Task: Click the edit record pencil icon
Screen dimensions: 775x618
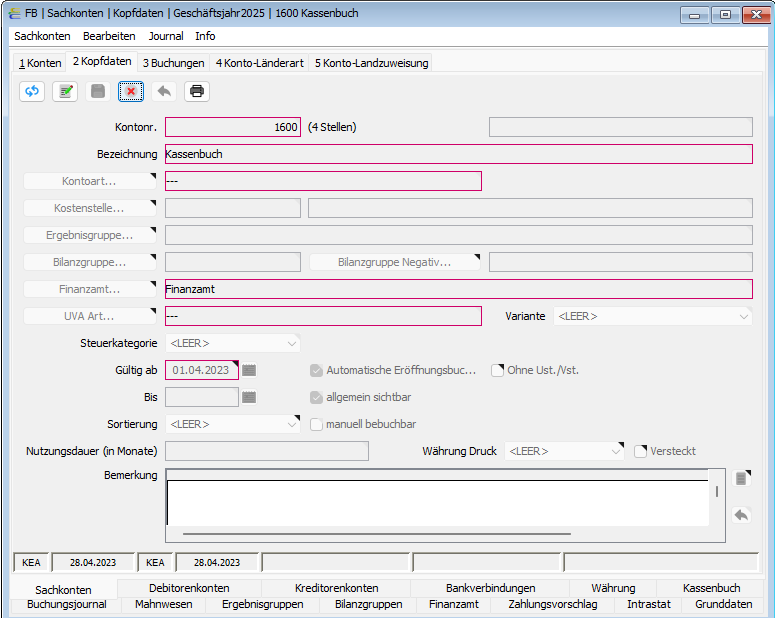Action: [65, 91]
